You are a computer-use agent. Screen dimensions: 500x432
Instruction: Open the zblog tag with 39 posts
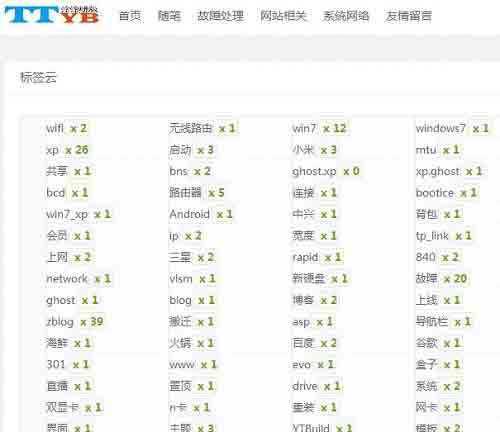click(60, 322)
